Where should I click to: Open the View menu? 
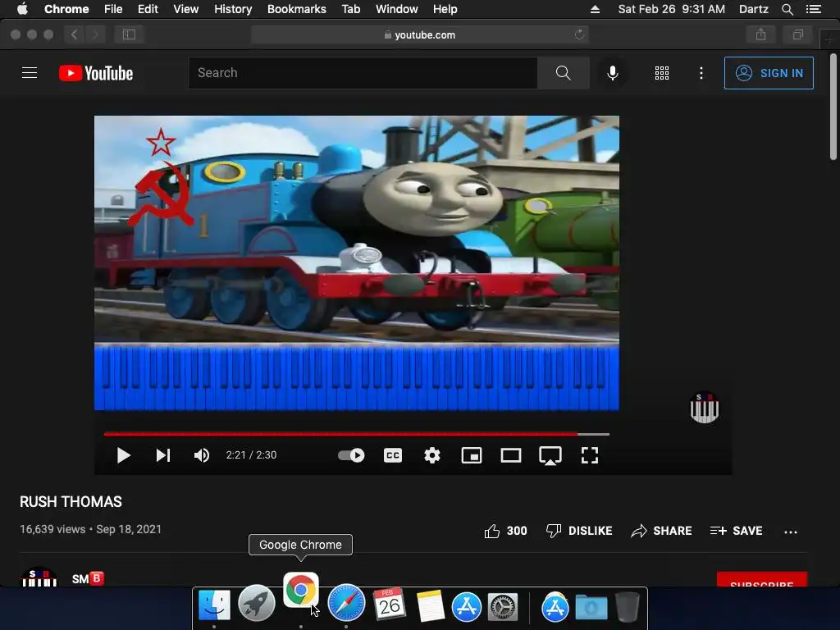click(x=186, y=9)
